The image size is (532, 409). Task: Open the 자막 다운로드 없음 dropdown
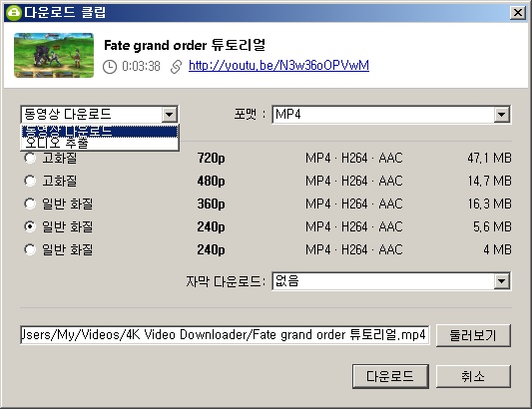click(x=391, y=281)
